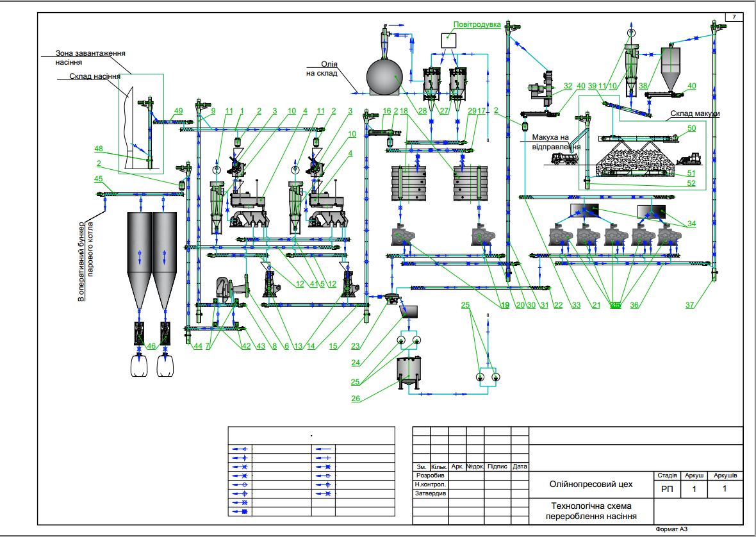
Task: Select position number 51 callout
Action: (691, 173)
